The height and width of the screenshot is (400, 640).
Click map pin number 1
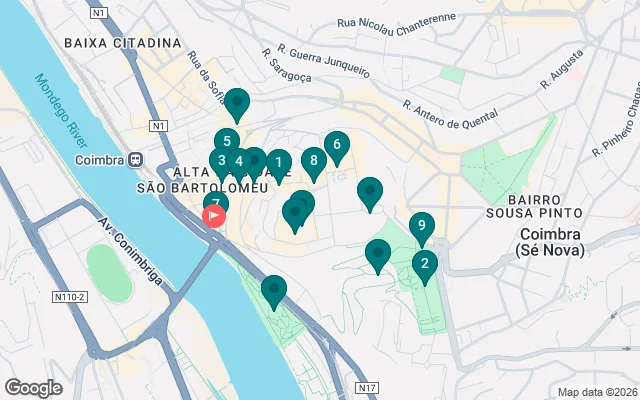point(279,163)
